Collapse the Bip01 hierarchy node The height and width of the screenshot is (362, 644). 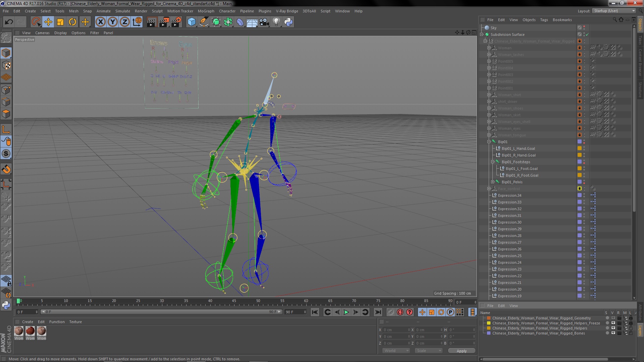[x=489, y=142]
